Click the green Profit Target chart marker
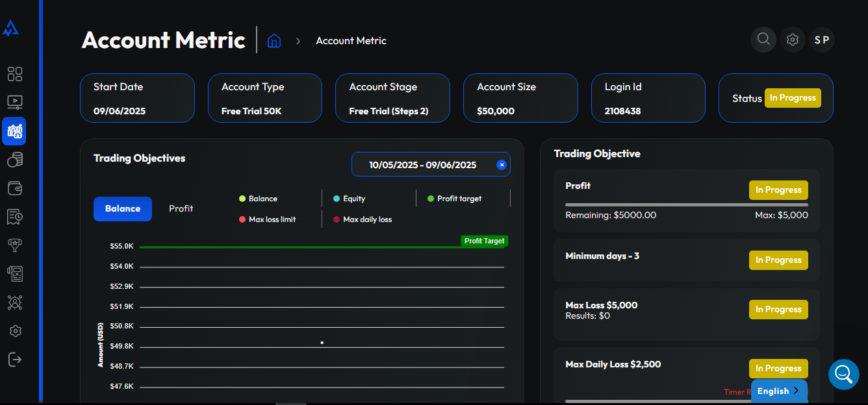Screen dimensions: 868x405 pos(485,241)
